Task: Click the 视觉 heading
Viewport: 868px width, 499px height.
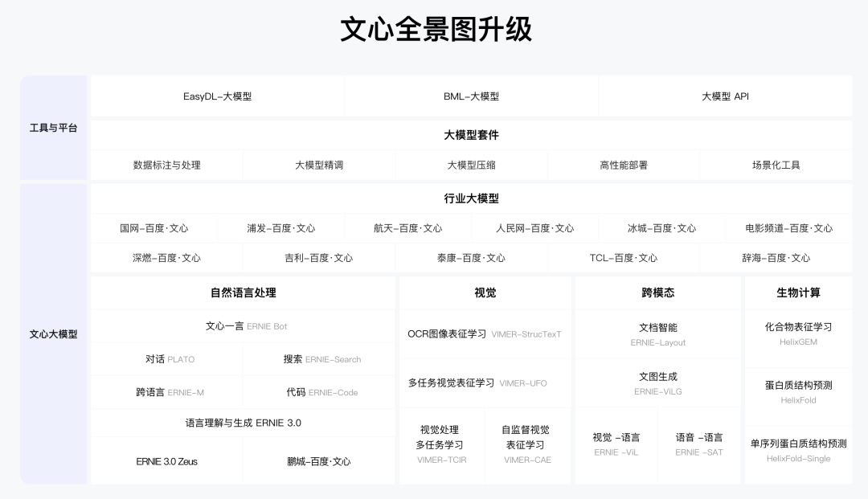Action: 485,292
